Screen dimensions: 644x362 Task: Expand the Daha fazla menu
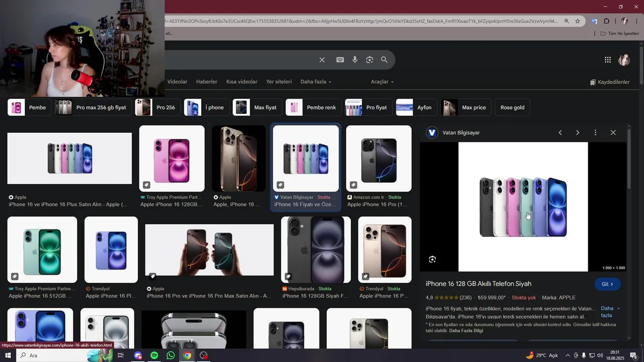pos(316,82)
